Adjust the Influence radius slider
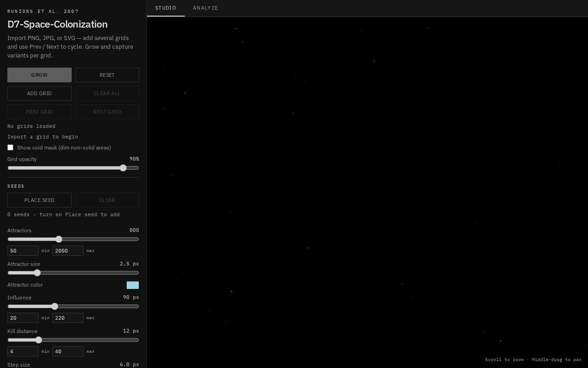 pyautogui.click(x=73, y=306)
